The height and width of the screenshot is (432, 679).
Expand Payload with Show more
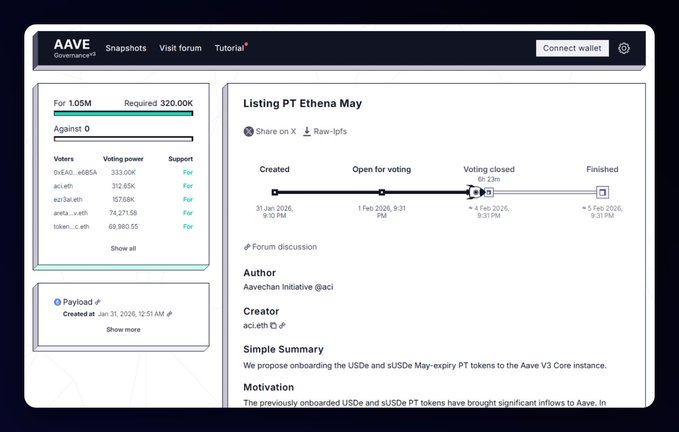tap(123, 329)
